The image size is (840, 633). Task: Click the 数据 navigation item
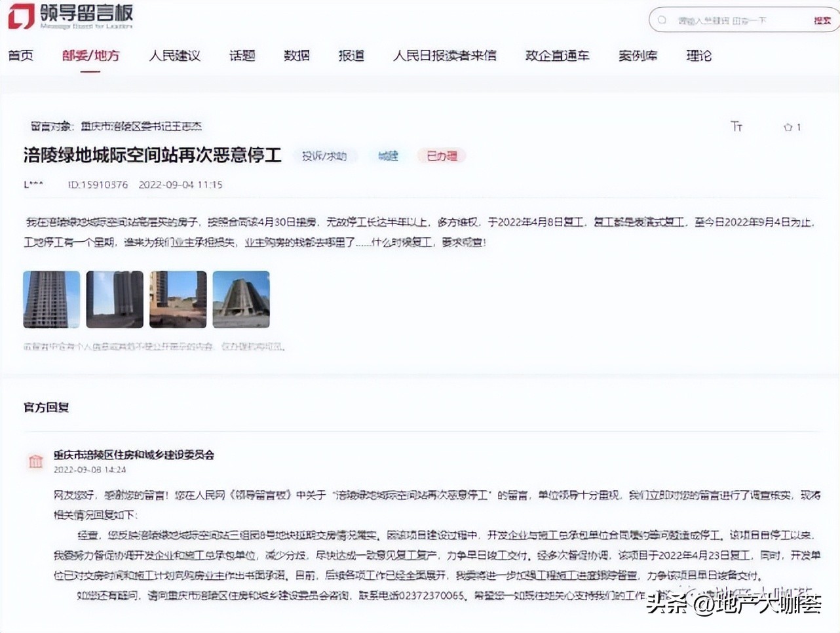tap(296, 56)
